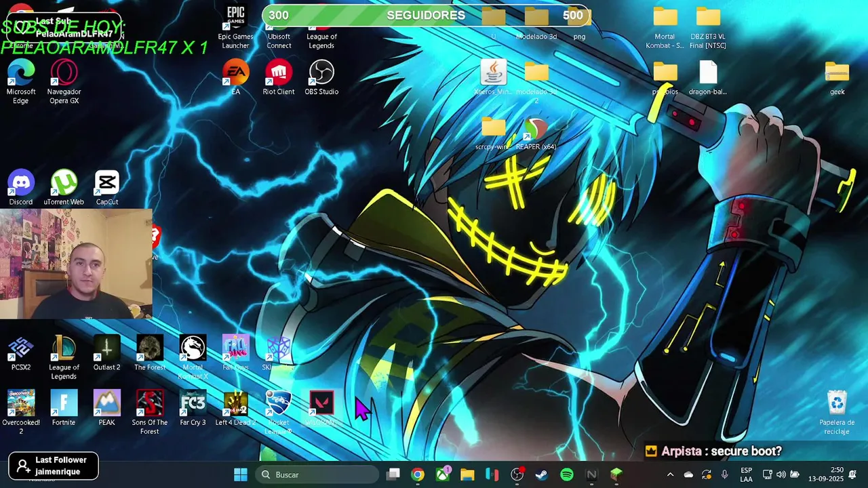Open the ESP LAA language switcher
Viewport: 868px width, 488px height.
[x=746, y=474]
